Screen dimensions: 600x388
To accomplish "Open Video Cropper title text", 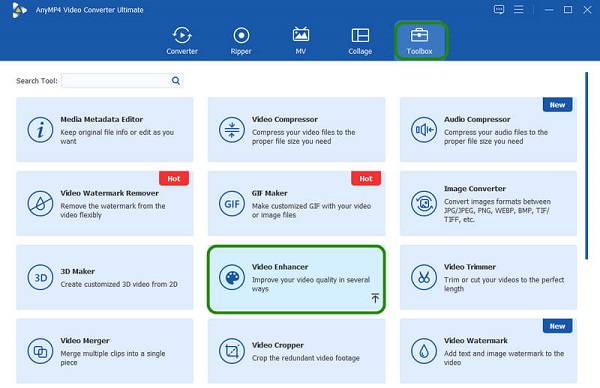I will [x=277, y=345].
